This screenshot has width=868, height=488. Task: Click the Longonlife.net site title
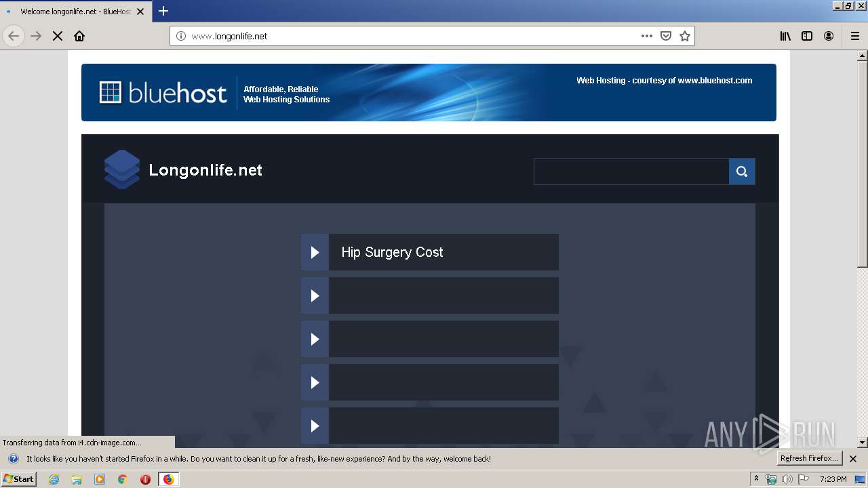[x=205, y=170]
